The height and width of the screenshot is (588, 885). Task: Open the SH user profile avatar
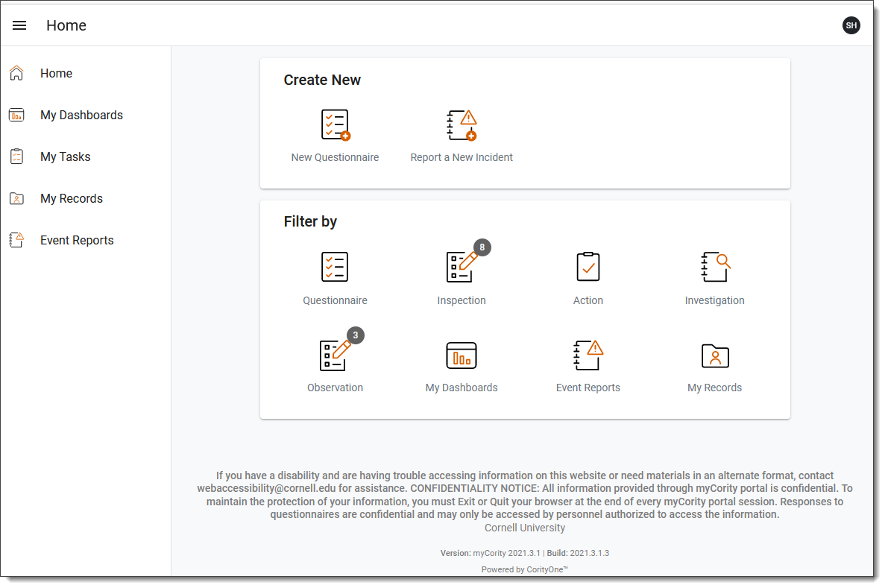click(851, 25)
